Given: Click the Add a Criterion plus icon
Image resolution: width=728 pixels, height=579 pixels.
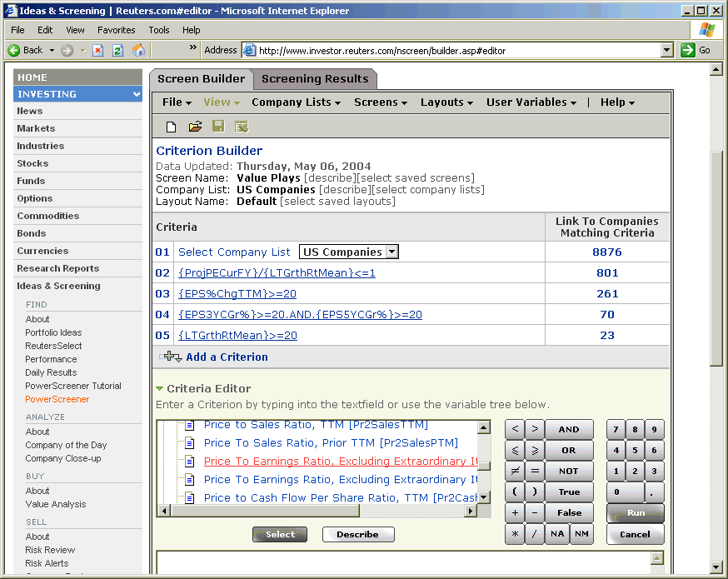Looking at the screenshot, I should click(x=172, y=357).
